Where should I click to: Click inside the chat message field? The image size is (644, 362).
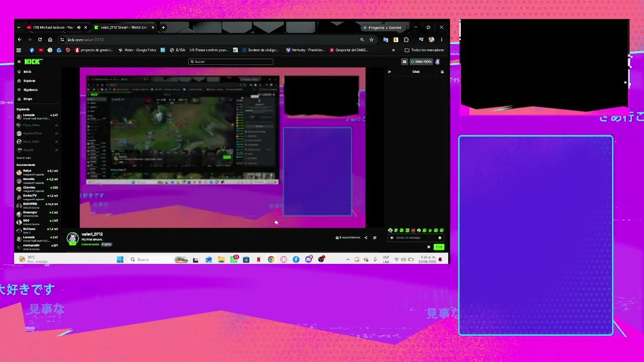416,238
